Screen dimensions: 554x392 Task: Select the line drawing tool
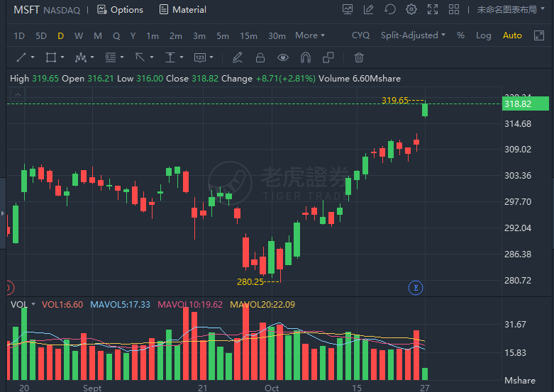[21, 57]
